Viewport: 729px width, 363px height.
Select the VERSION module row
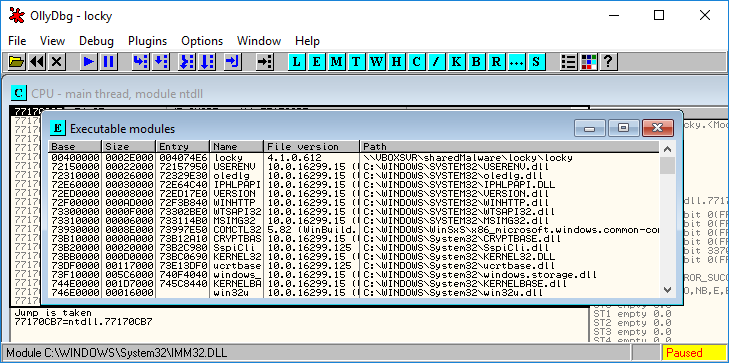coord(354,193)
